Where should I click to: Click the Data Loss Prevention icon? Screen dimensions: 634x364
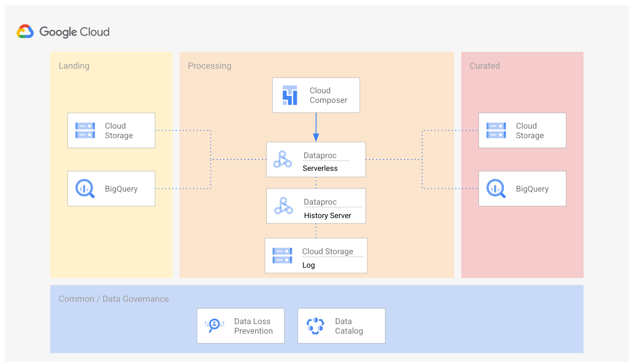pyautogui.click(x=214, y=325)
